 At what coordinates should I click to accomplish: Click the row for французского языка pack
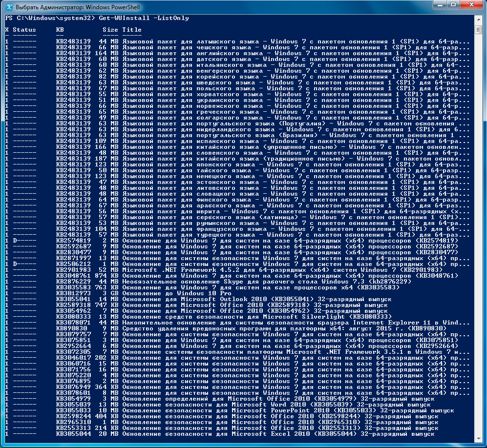click(237, 229)
